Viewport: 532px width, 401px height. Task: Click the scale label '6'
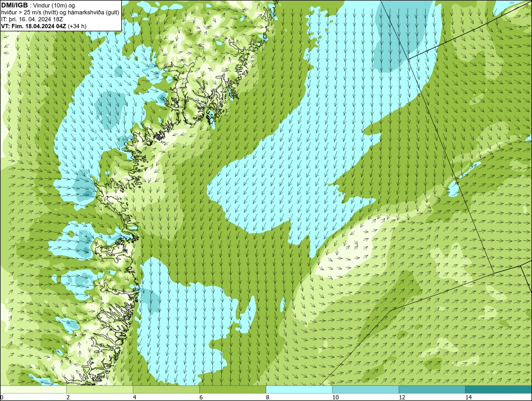click(x=201, y=398)
